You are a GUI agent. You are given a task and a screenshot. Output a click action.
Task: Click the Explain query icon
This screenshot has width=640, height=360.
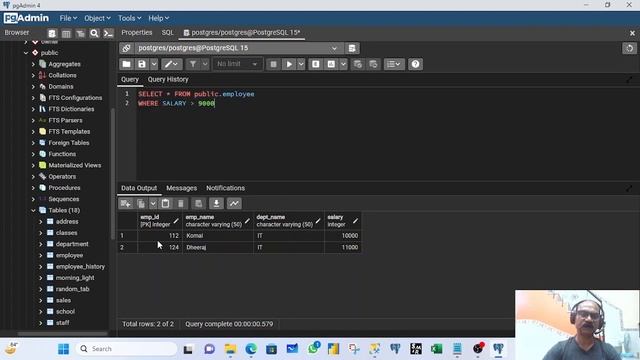coord(316,64)
